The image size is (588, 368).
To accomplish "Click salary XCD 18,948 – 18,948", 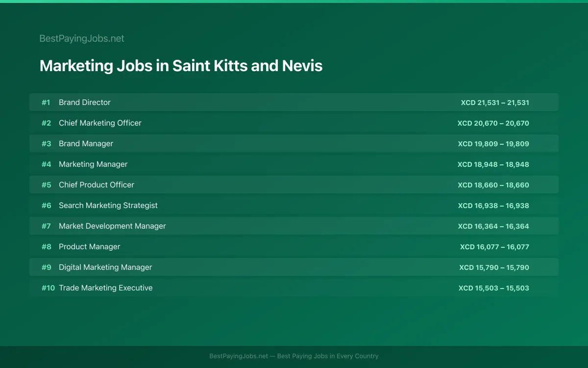I will [x=493, y=164].
